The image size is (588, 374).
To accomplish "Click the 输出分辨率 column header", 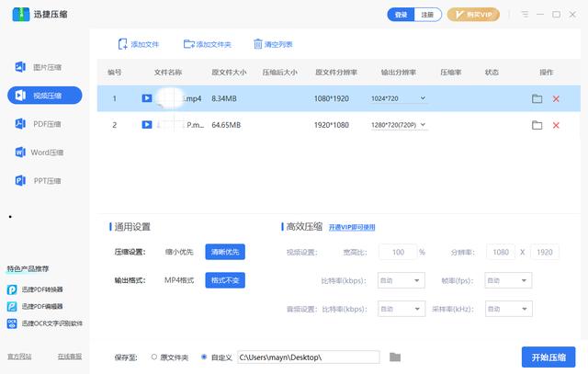I will (x=398, y=73).
